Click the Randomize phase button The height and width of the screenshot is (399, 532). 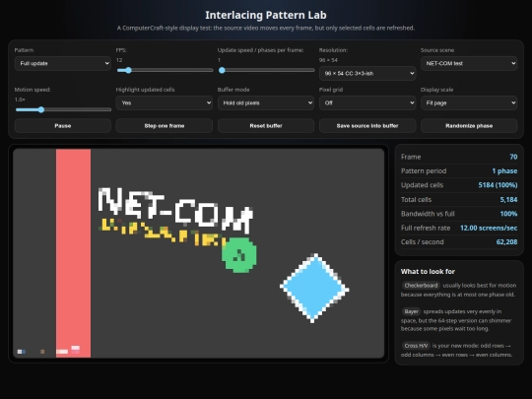tap(469, 125)
